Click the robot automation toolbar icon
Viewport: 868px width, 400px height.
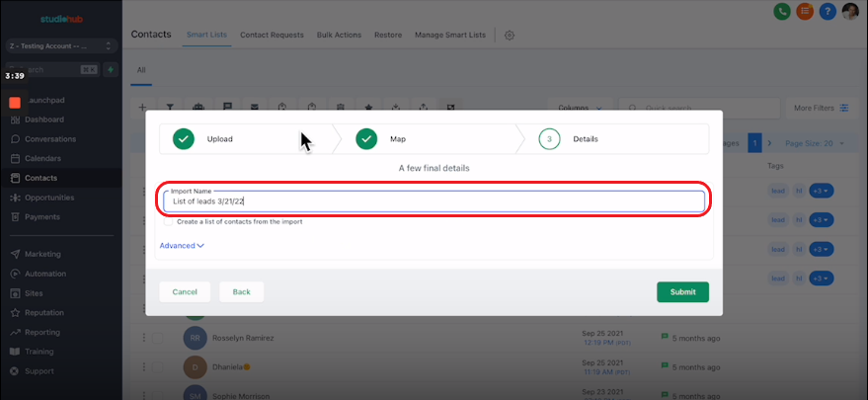pos(198,107)
